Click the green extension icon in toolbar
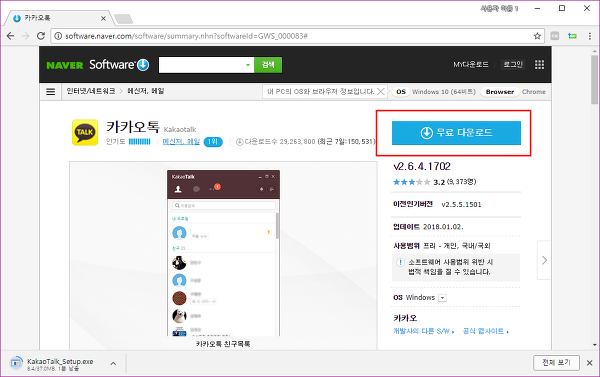 [x=572, y=36]
